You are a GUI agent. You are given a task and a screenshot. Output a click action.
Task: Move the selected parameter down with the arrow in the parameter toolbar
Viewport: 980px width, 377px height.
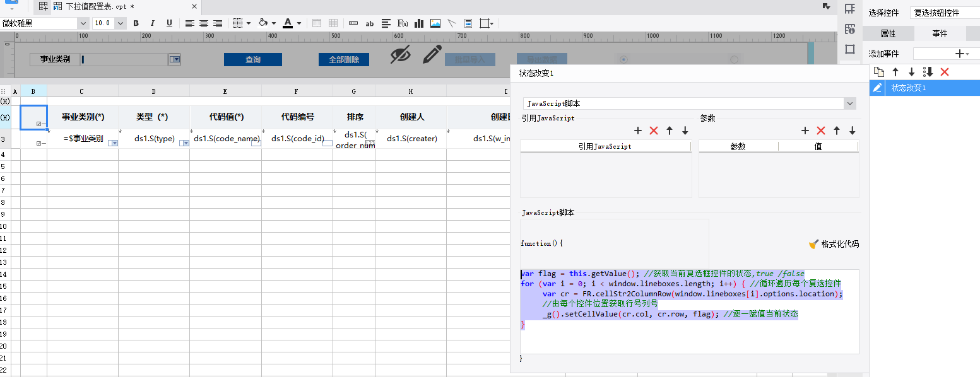point(853,130)
